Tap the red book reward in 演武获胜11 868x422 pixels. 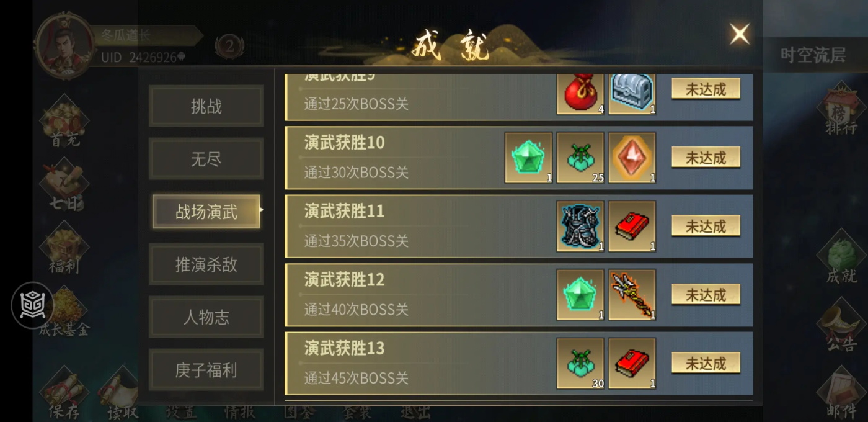(632, 226)
